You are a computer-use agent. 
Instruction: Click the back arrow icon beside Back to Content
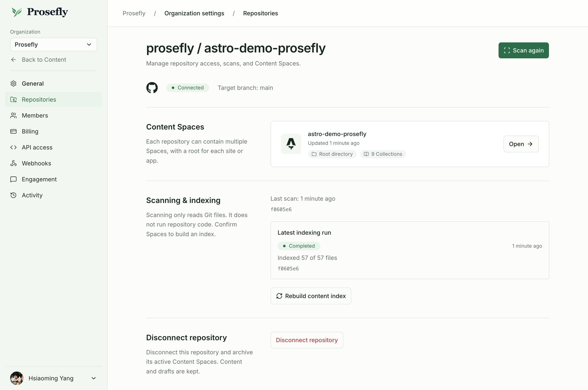point(13,60)
